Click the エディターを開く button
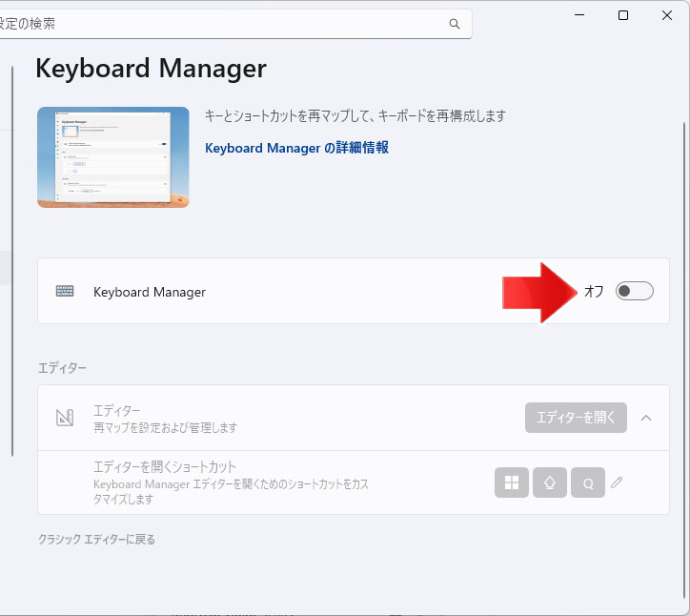Image resolution: width=690 pixels, height=616 pixels. pyautogui.click(x=576, y=418)
